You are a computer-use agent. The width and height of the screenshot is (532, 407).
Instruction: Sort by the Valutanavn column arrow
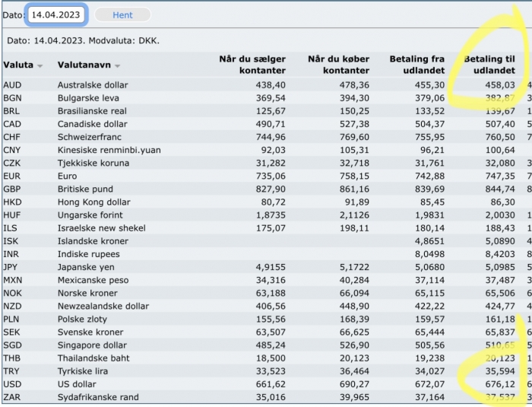[117, 66]
